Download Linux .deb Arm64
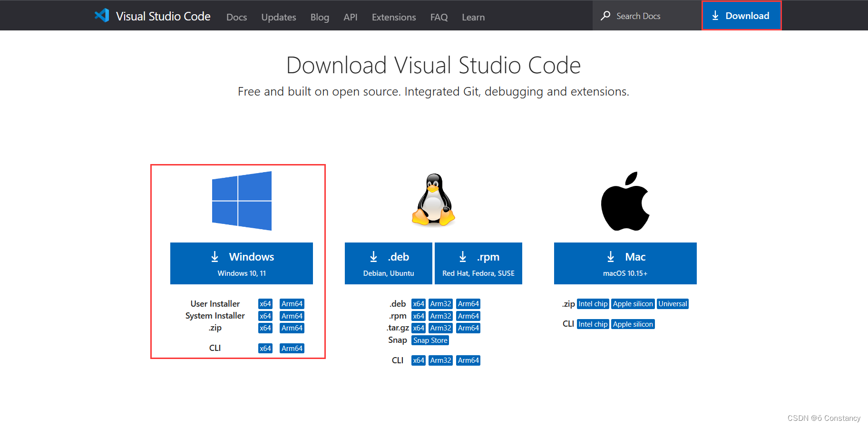868x427 pixels. [468, 304]
